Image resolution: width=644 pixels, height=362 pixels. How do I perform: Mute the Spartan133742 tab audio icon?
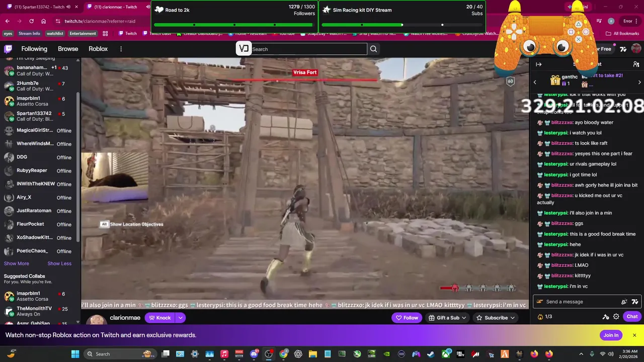tap(68, 7)
